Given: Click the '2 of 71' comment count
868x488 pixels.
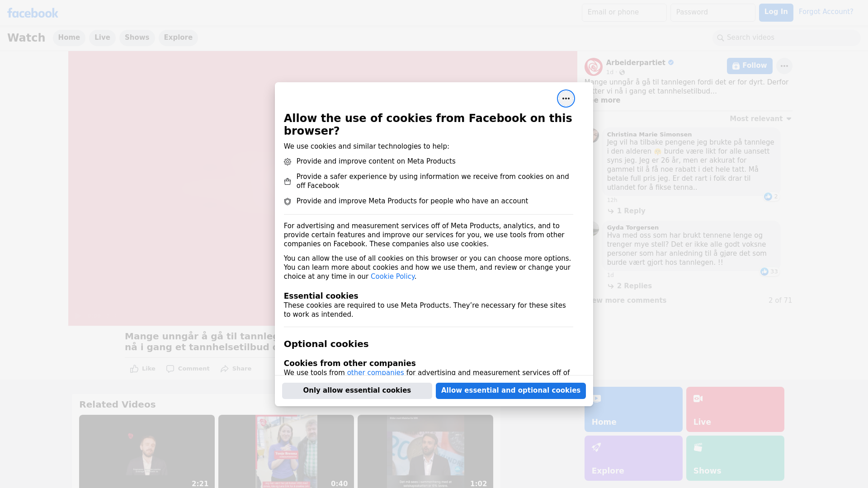Looking at the screenshot, I should point(780,300).
